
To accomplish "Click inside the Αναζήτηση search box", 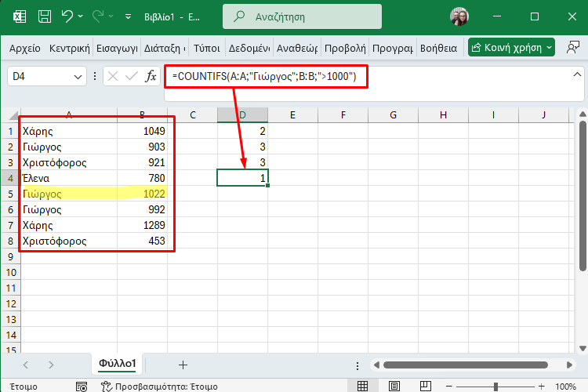I will tap(303, 17).
